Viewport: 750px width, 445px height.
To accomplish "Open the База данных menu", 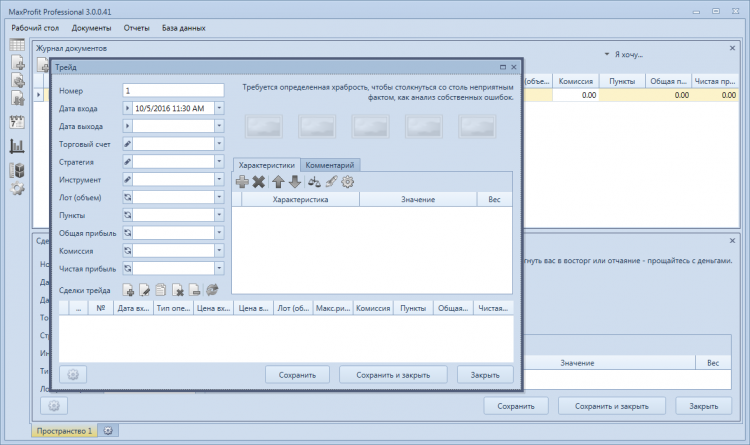I will pyautogui.click(x=184, y=28).
